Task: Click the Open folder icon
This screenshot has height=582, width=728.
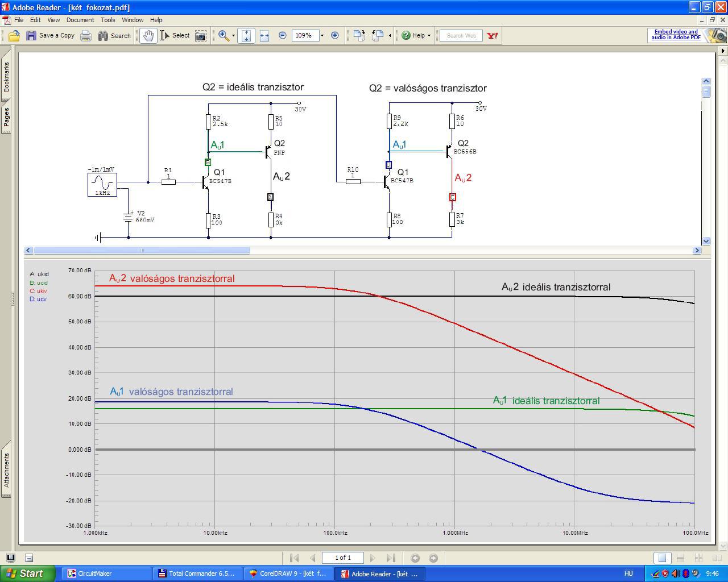Action: click(14, 36)
